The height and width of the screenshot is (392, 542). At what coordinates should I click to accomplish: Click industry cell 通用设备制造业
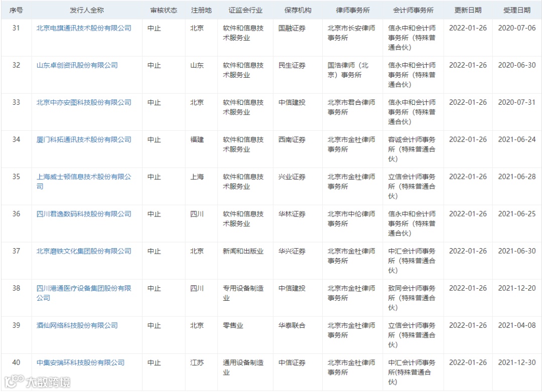tap(243, 367)
